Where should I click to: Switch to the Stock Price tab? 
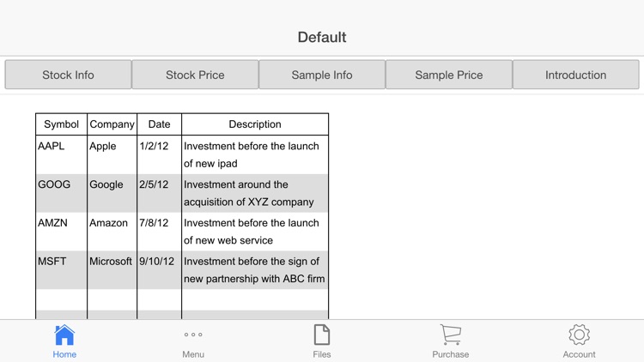pos(195,75)
